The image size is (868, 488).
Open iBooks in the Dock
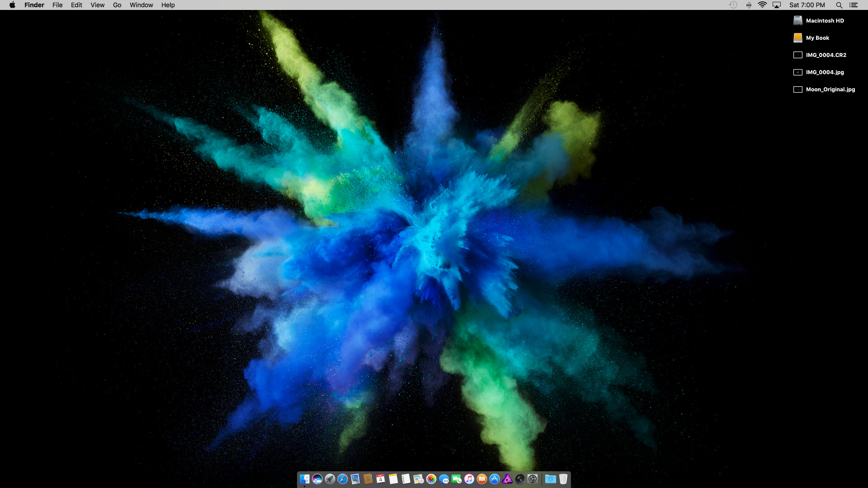[482, 479]
